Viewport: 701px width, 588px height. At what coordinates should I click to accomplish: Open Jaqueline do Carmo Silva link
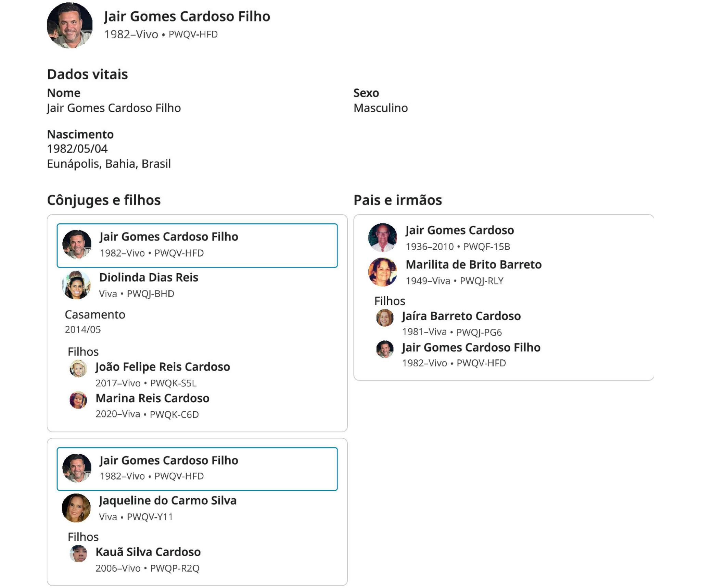click(x=168, y=501)
